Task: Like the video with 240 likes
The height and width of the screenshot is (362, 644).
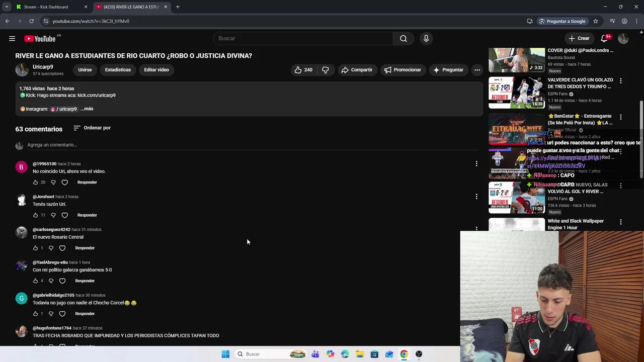Action: 303,70
